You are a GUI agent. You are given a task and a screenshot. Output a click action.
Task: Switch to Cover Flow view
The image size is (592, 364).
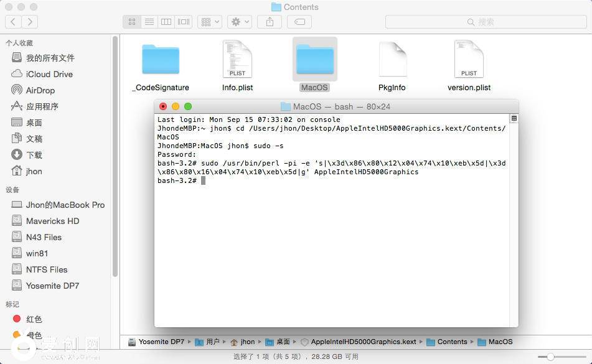[184, 22]
